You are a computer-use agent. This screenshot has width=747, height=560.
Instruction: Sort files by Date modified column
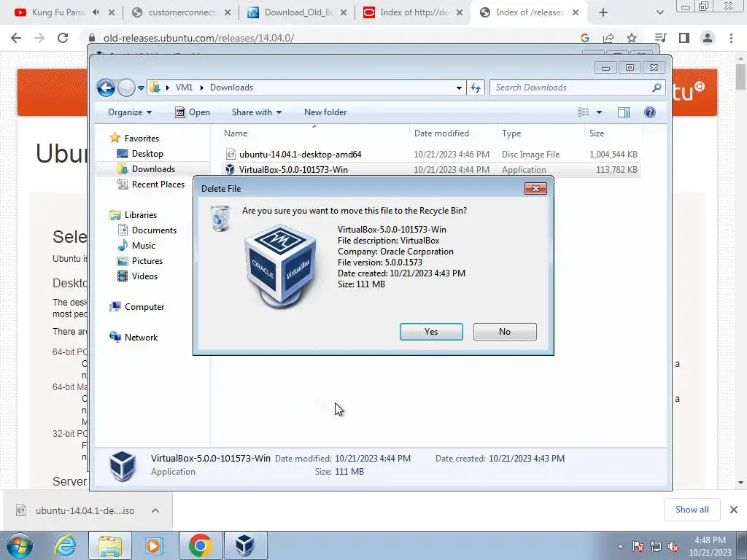pyautogui.click(x=441, y=133)
